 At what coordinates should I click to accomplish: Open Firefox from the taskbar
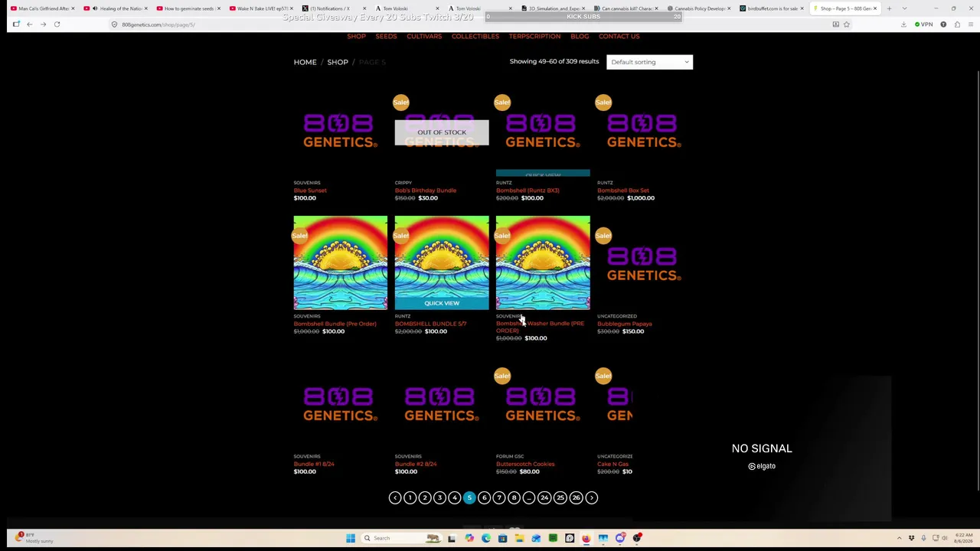586,538
